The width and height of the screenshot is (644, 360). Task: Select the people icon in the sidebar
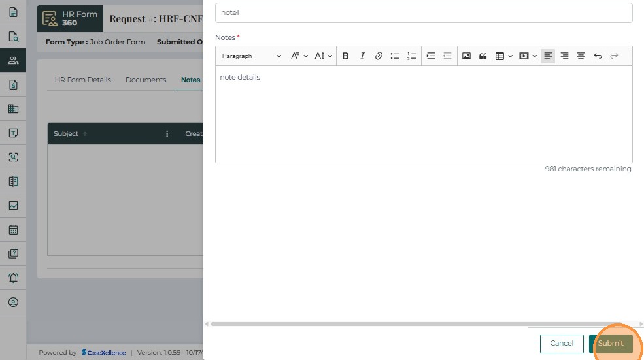[13, 60]
